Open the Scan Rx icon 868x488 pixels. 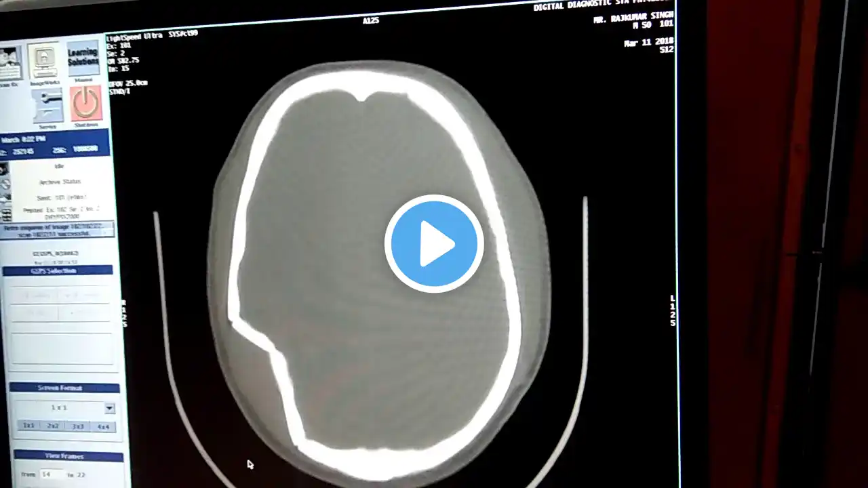pyautogui.click(x=9, y=64)
